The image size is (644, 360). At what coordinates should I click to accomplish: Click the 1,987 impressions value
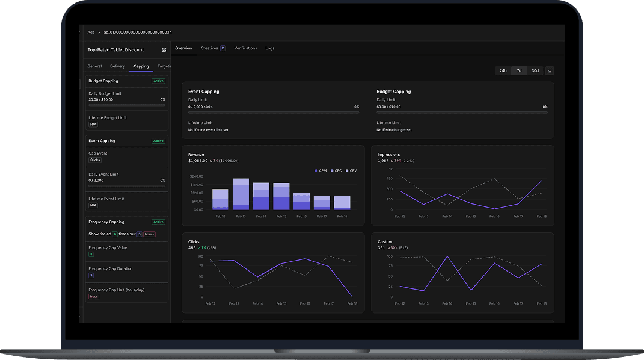(383, 161)
